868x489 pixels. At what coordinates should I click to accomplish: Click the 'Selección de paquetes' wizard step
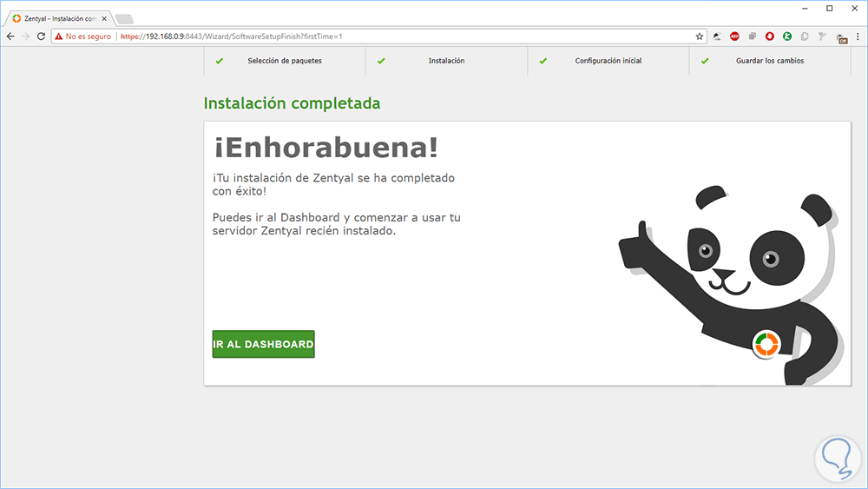[285, 60]
